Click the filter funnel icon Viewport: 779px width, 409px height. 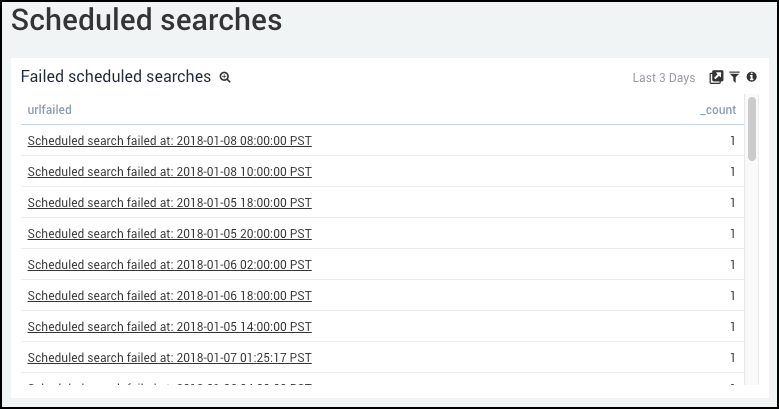[734, 77]
